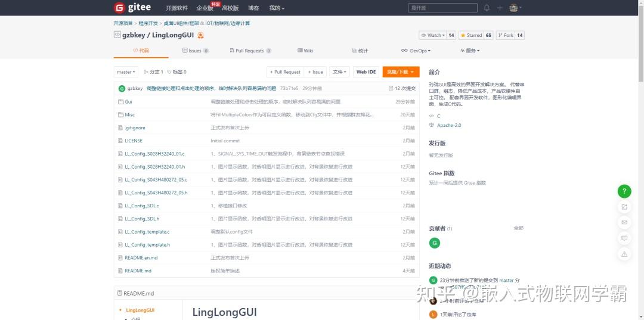Open the master branch dropdown
The width and height of the screenshot is (644, 320).
point(126,72)
